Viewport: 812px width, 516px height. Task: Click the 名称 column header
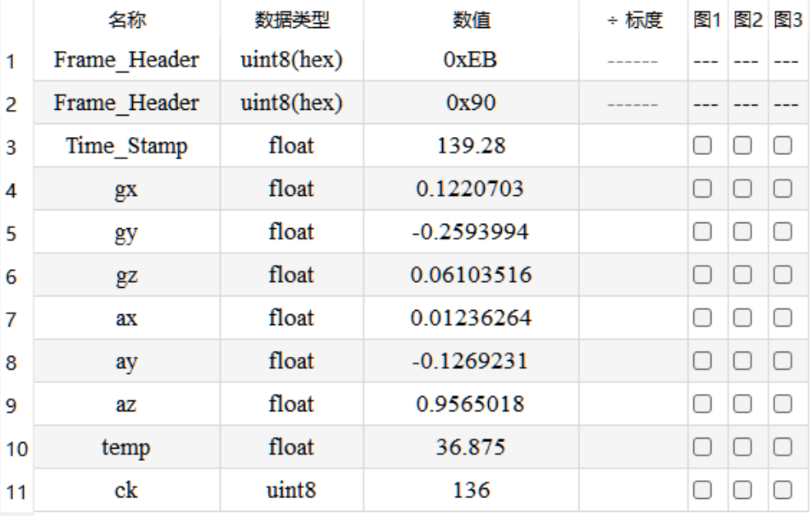127,20
